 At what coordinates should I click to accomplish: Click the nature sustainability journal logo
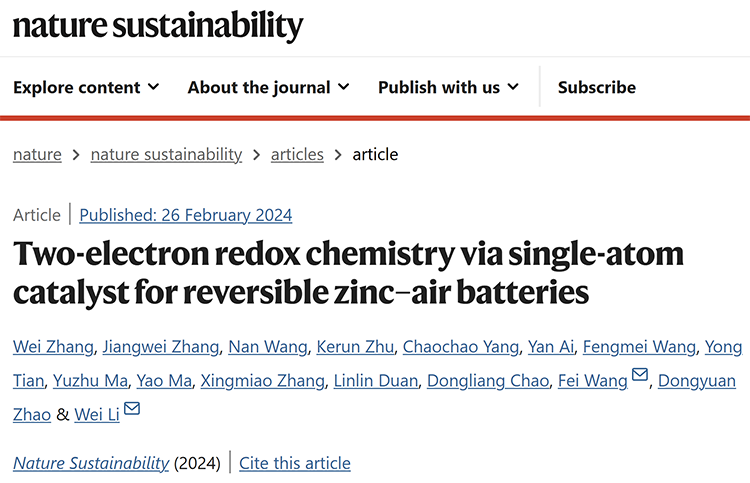coord(158,26)
